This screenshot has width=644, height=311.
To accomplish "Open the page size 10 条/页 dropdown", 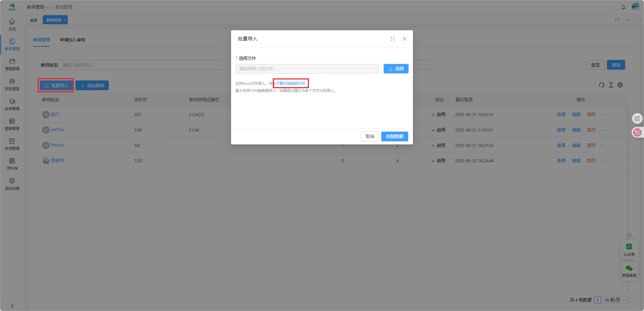I will (615, 300).
